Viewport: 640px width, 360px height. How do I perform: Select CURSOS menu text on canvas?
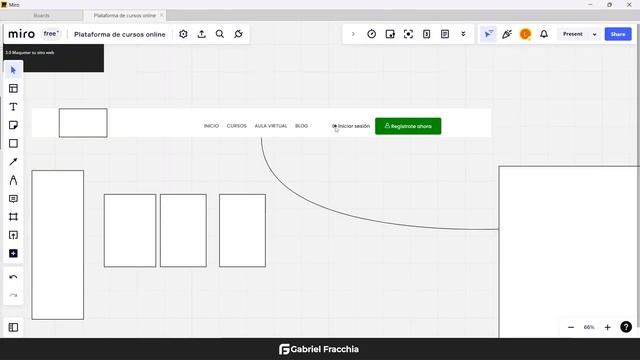click(x=237, y=126)
